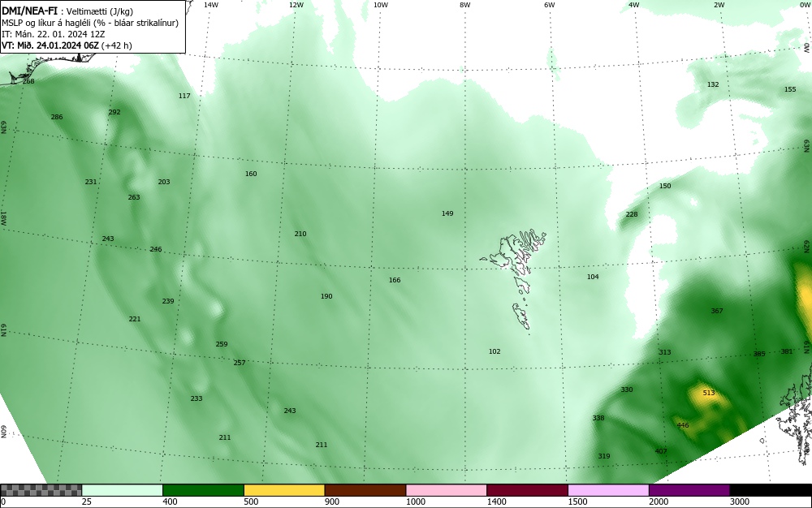Select the 8W longitude label

tap(465, 5)
